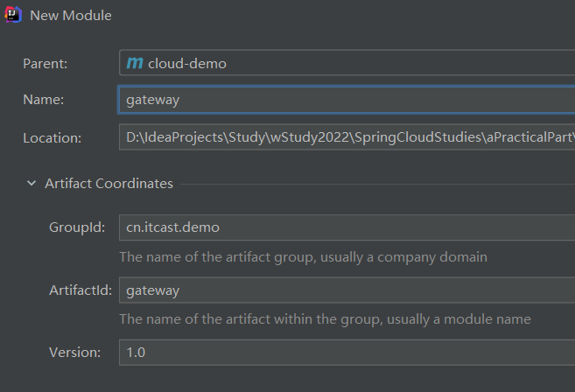575x392 pixels.
Task: Focus the Name field containing gateway
Action: [x=347, y=100]
